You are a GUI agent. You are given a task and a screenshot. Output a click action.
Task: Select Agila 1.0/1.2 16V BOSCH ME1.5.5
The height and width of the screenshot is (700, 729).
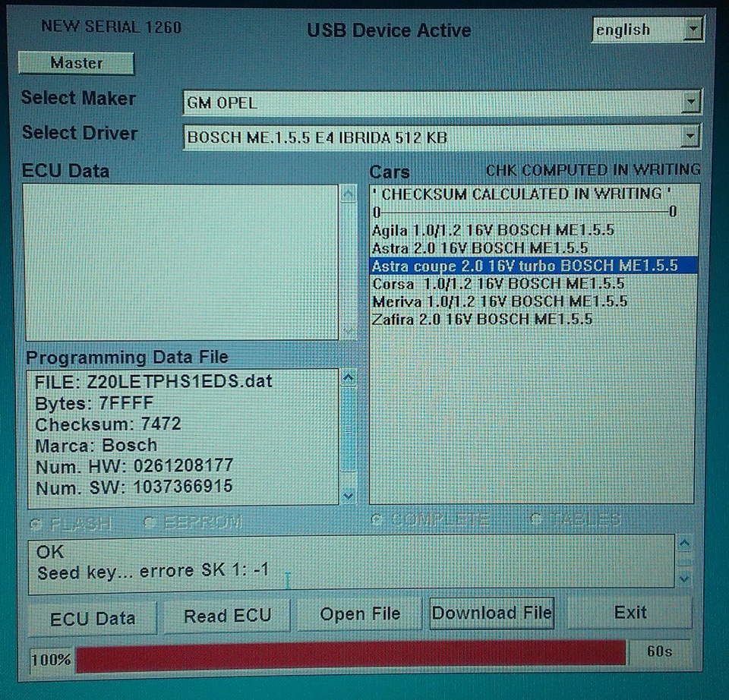click(x=493, y=230)
